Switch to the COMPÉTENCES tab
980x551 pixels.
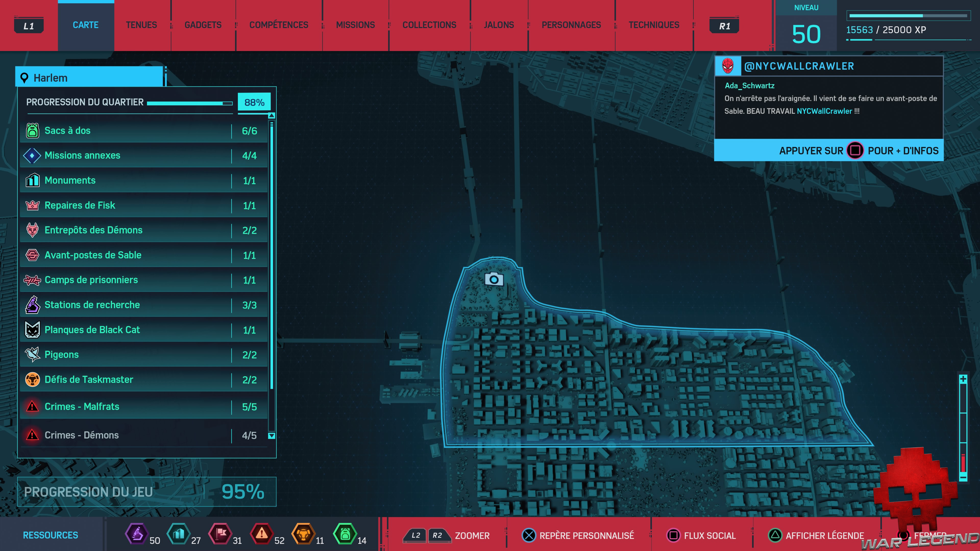[x=278, y=25]
